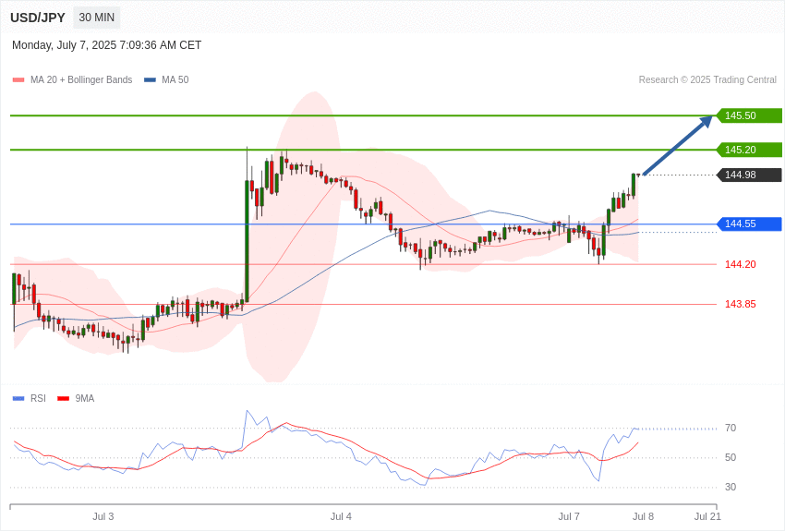Click the 145.20 green price tag
This screenshot has width=785, height=532.
[x=750, y=150]
